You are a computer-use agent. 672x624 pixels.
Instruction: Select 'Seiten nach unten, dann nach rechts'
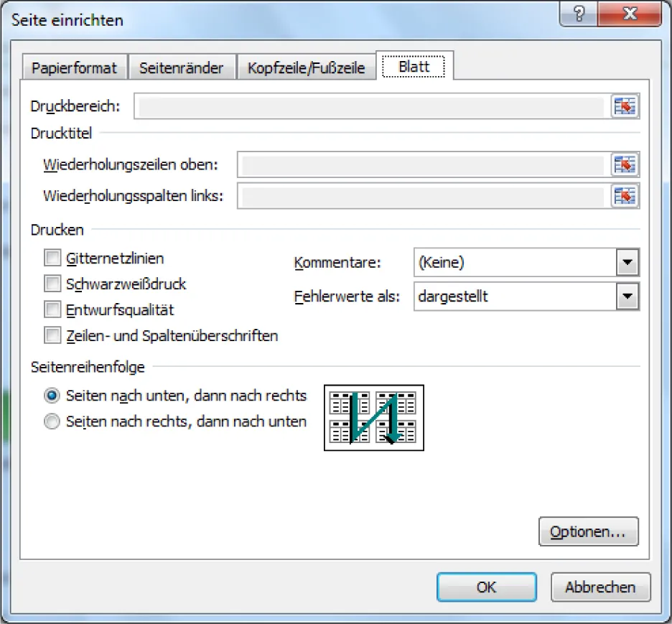click(52, 396)
